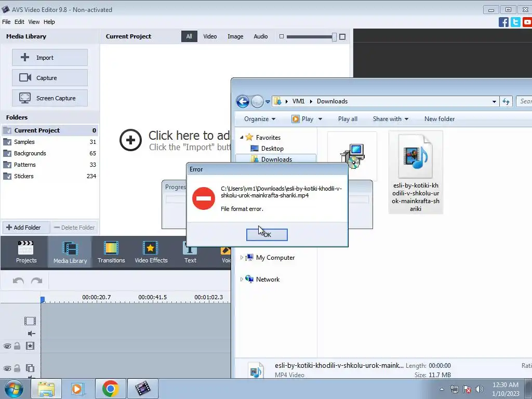
Task: Open the Screen Capture tool
Action: pos(50,98)
